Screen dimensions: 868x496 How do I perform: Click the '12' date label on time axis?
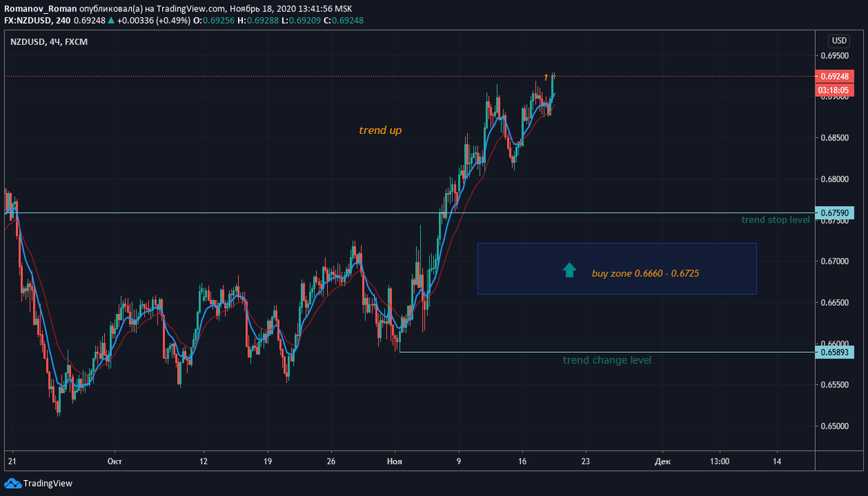pyautogui.click(x=203, y=461)
